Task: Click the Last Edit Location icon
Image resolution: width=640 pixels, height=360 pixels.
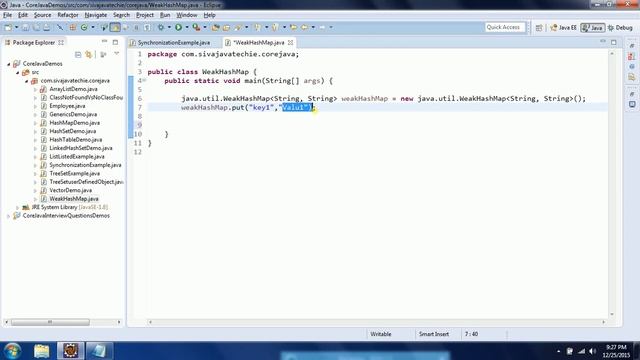Action: point(293,27)
